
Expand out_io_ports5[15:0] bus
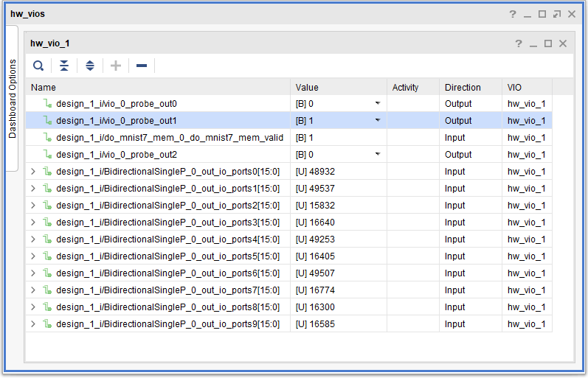(x=33, y=256)
